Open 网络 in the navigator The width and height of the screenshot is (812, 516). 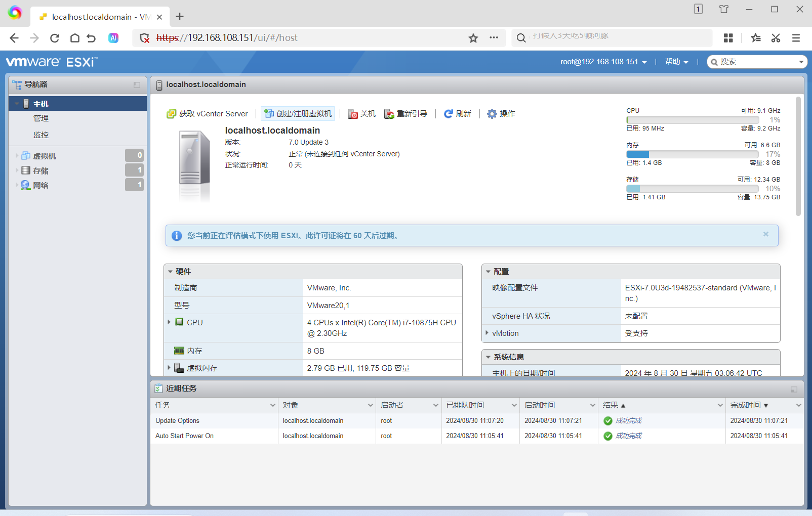[40, 185]
